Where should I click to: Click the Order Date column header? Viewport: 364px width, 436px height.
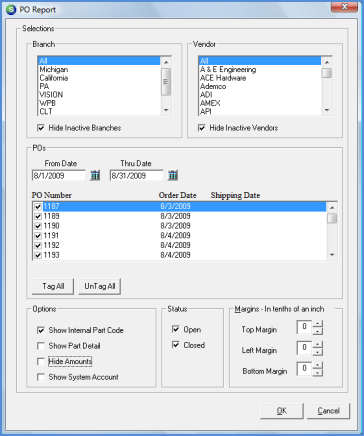click(x=177, y=195)
